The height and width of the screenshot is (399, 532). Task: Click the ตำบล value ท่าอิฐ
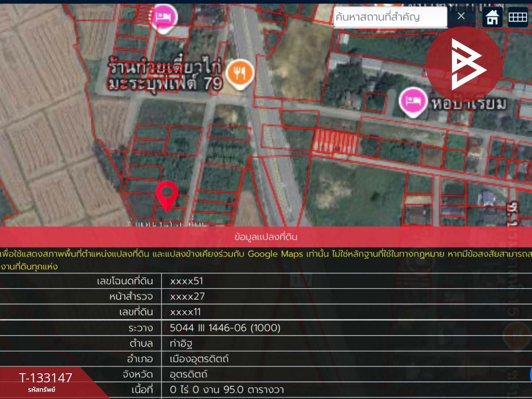coord(181,344)
